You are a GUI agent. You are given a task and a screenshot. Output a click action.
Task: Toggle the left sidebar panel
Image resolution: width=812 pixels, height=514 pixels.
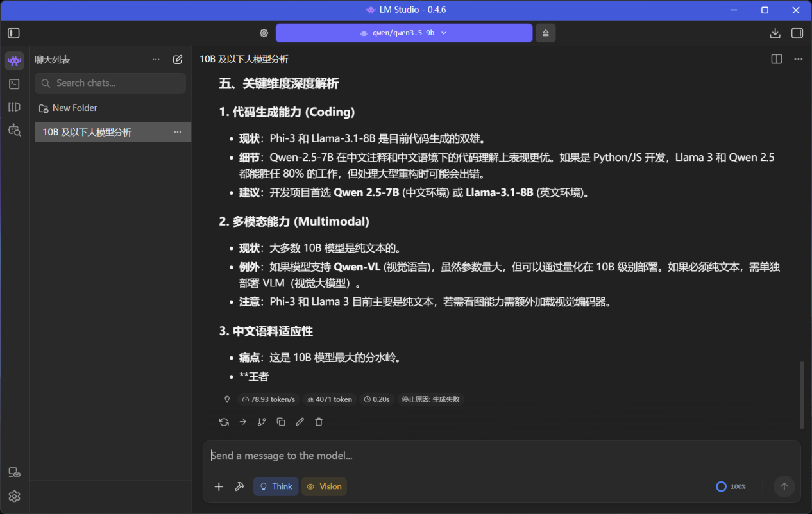[14, 33]
